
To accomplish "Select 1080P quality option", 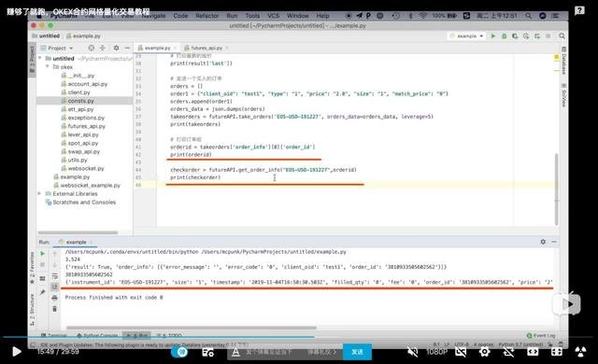I will pos(436,352).
